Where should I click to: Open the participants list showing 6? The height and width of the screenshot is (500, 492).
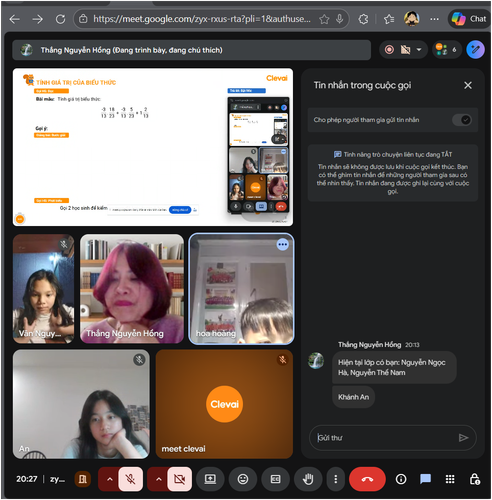pyautogui.click(x=447, y=50)
